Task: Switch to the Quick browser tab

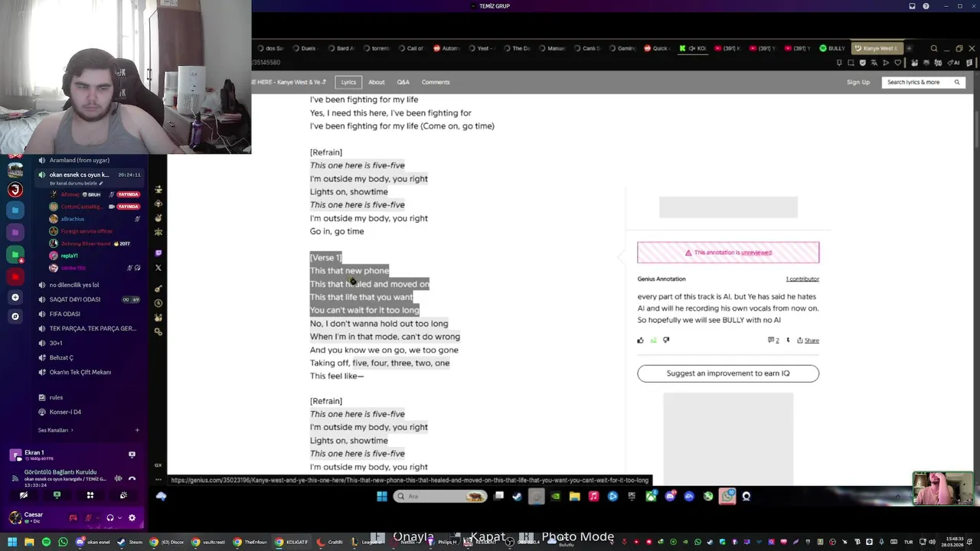Action: pyautogui.click(x=656, y=48)
